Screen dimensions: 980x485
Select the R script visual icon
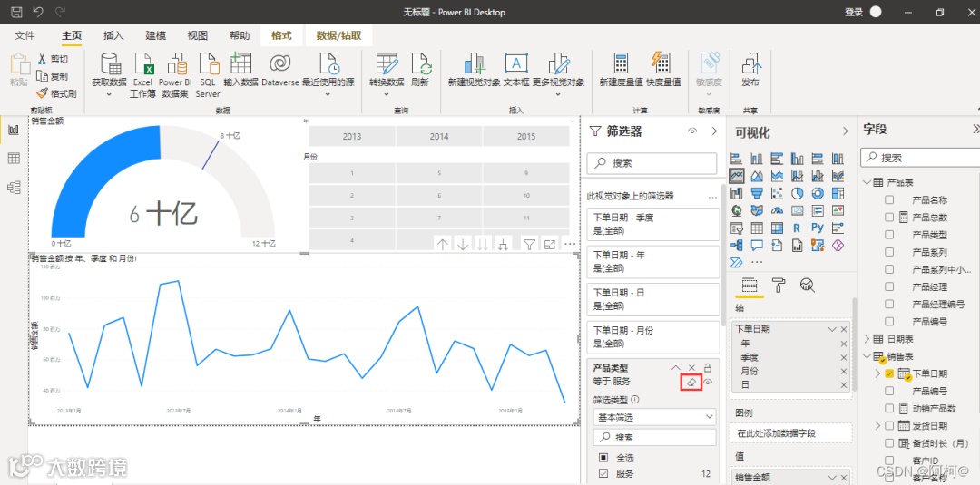[x=797, y=228]
